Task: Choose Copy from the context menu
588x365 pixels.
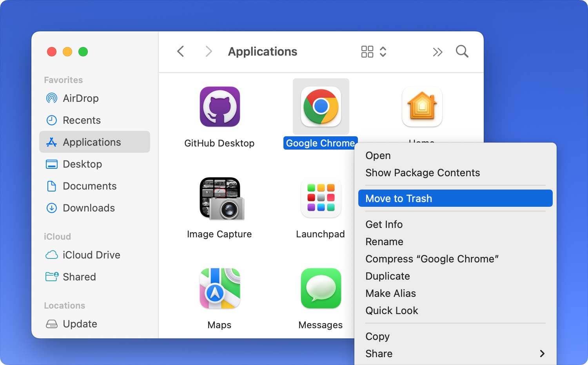Action: [x=456, y=336]
